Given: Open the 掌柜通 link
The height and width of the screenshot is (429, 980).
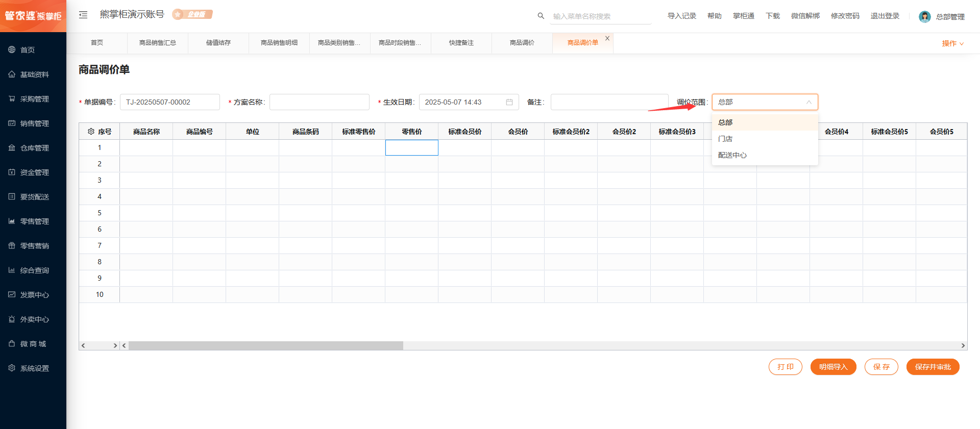Looking at the screenshot, I should (x=744, y=16).
